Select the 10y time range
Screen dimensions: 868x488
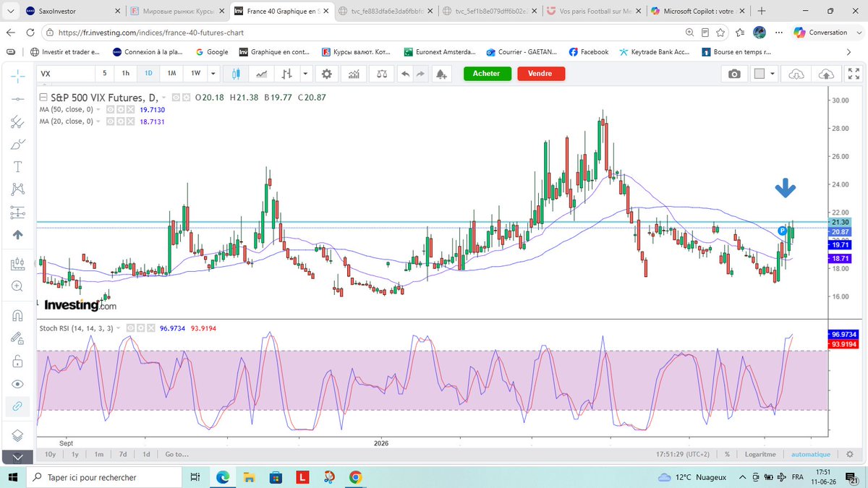[50, 454]
